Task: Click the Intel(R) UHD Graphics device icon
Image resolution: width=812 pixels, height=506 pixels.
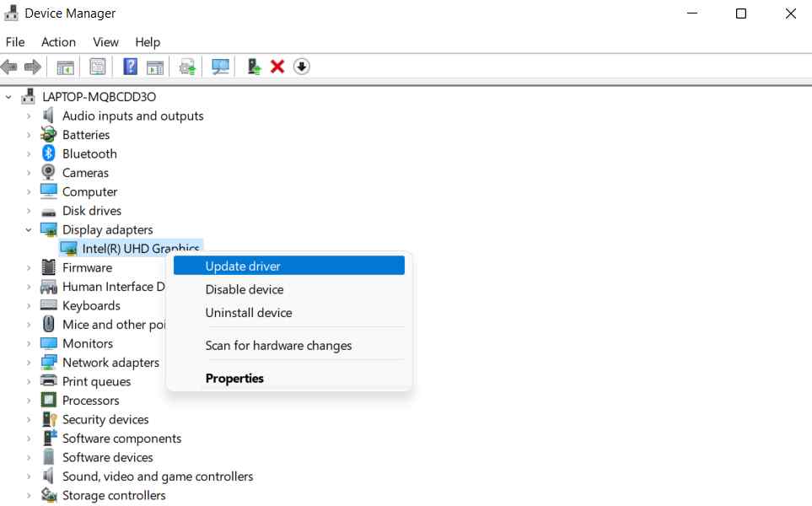Action: (68, 249)
